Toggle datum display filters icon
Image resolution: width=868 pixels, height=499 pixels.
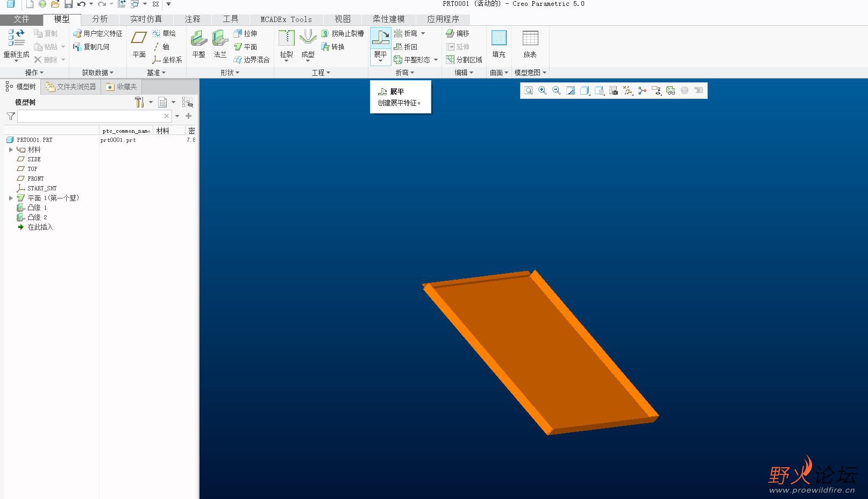(628, 90)
